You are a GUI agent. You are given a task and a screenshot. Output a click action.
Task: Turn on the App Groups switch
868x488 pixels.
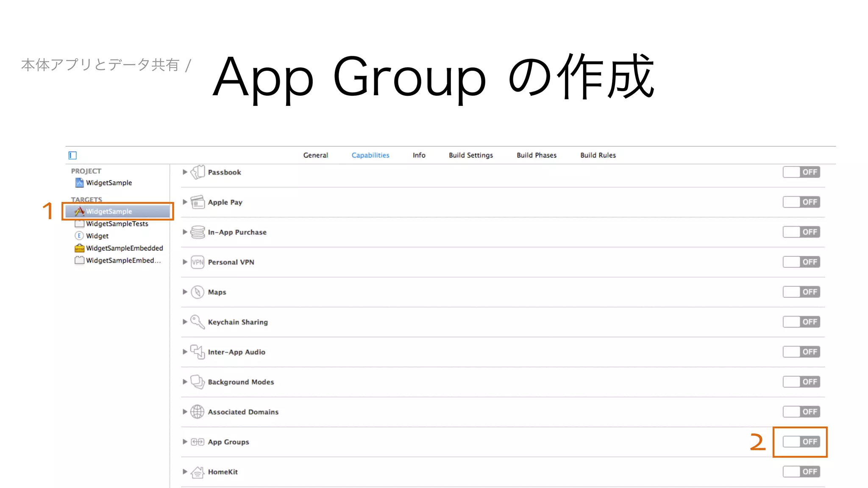(801, 442)
